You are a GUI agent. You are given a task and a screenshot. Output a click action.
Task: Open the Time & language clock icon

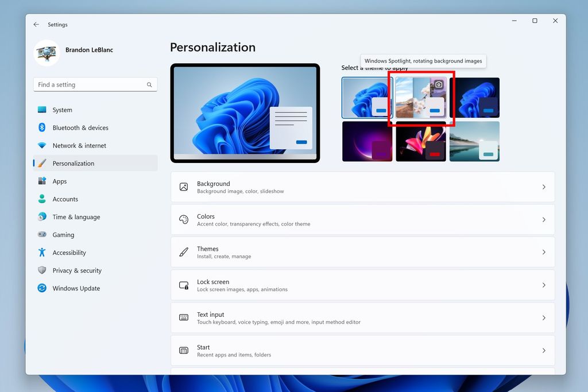click(42, 216)
